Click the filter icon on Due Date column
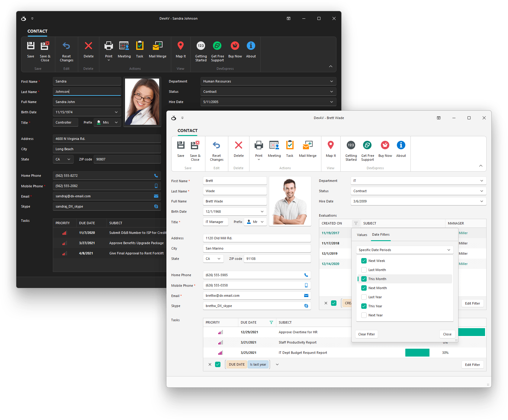The height and width of the screenshot is (420, 508). [271, 322]
